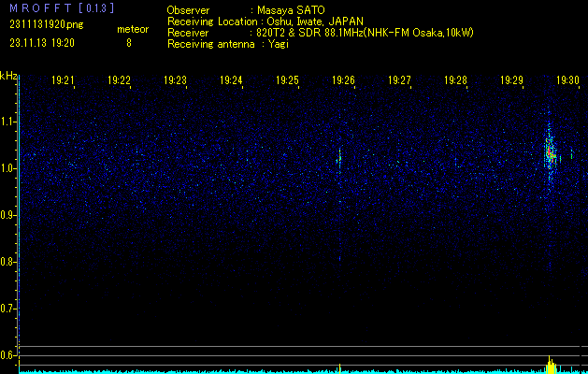This screenshot has height=374, width=588.
Task: Click the observer name Masaya SATO
Action: [291, 9]
